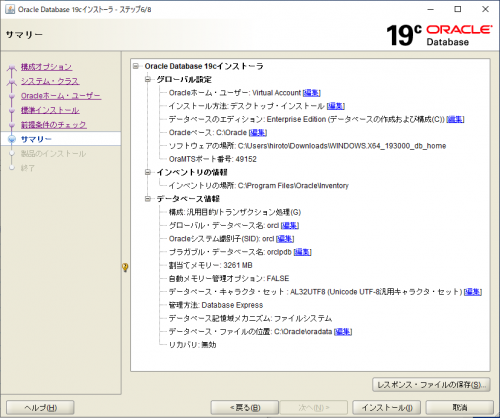
Task: Click the yellow lightbulb hint icon
Action: point(125,267)
